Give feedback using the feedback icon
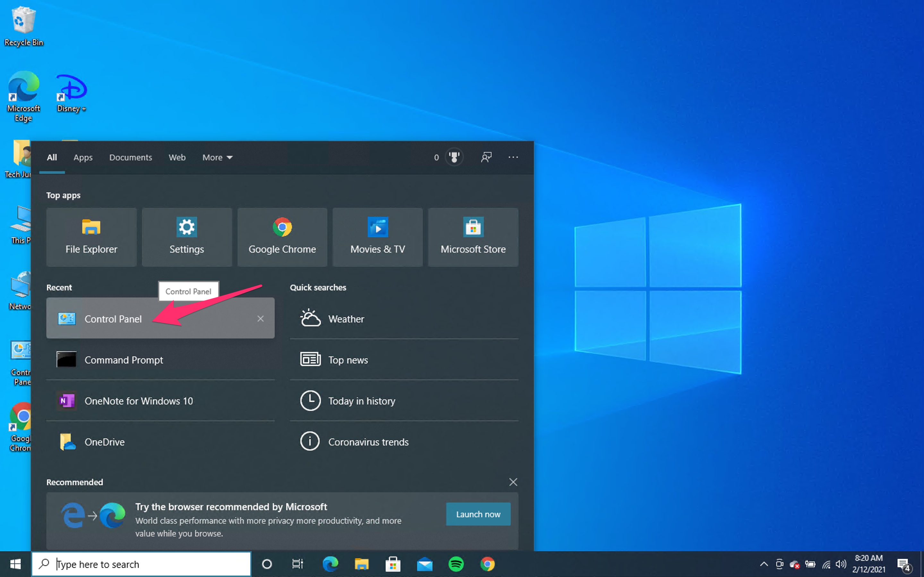 486,157
